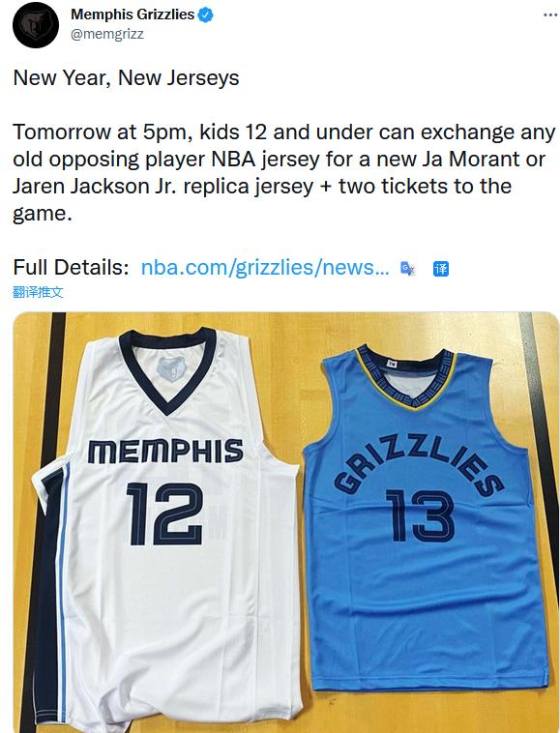Click the 翻译推文 translate tweet link
Viewport: 560px width, 733px height.
pyautogui.click(x=38, y=292)
